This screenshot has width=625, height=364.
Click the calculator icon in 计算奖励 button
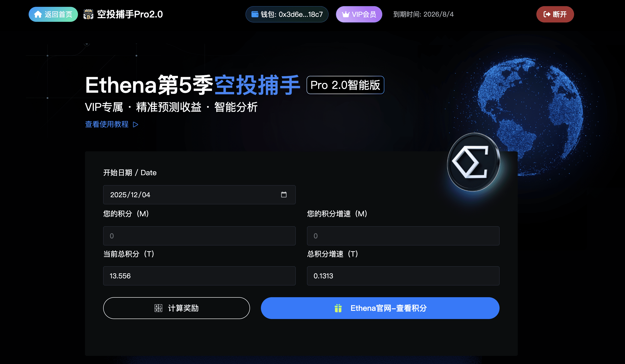pyautogui.click(x=158, y=308)
